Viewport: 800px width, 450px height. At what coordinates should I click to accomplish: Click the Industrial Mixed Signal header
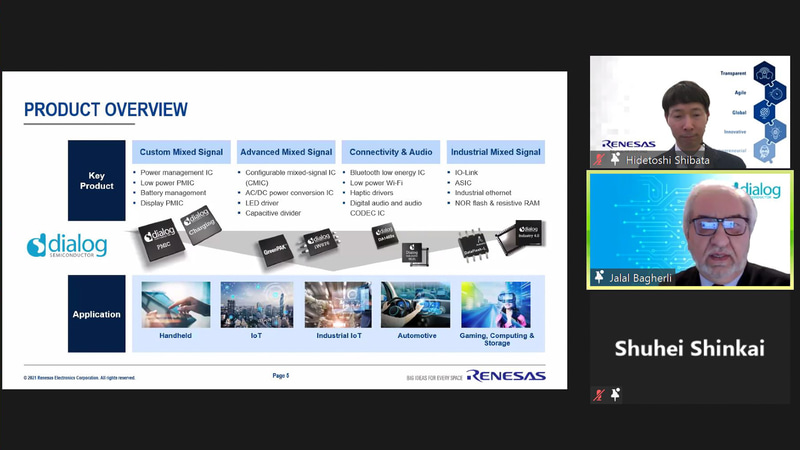[495, 152]
